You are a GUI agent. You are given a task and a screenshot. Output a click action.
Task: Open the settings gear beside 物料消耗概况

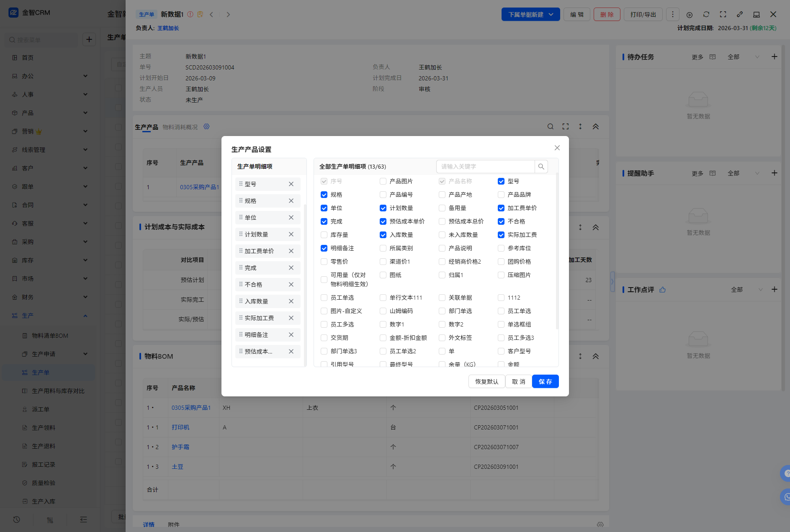[x=206, y=127]
